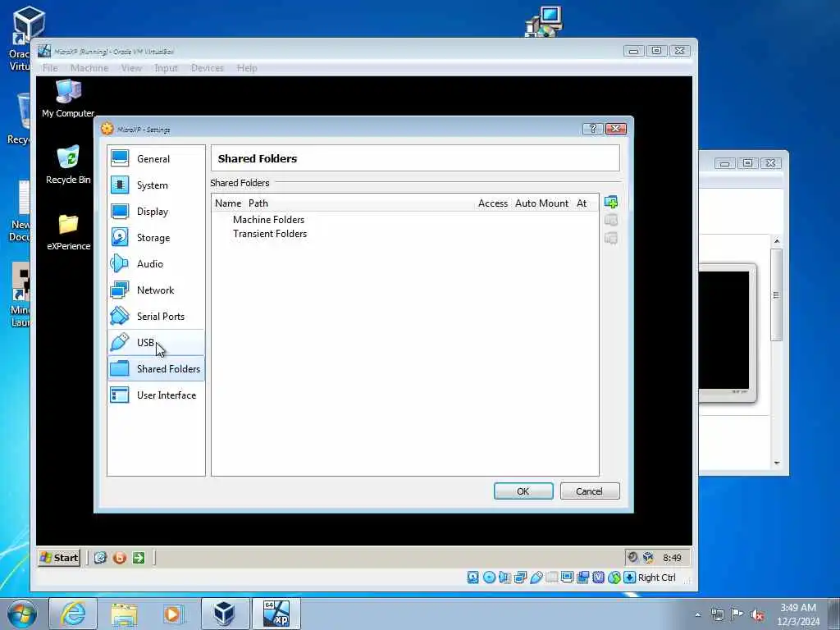
Task: Click the host key arrow indicator icon
Action: 630,577
